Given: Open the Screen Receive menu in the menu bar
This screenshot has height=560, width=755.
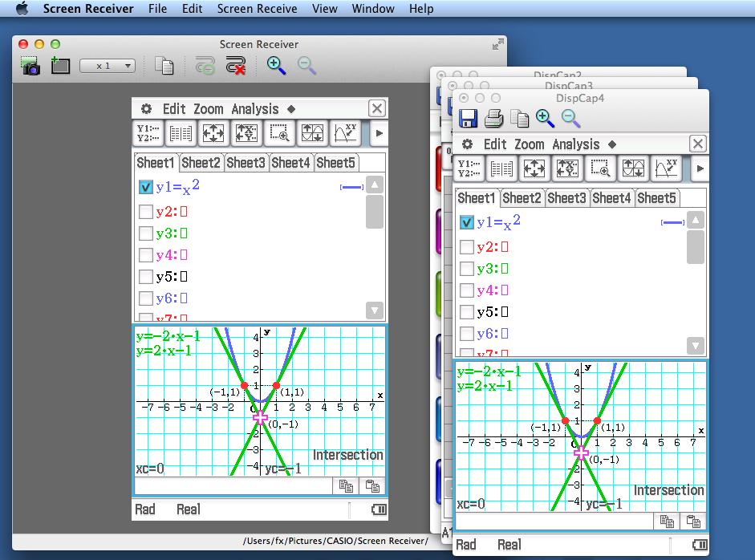Looking at the screenshot, I should [257, 9].
